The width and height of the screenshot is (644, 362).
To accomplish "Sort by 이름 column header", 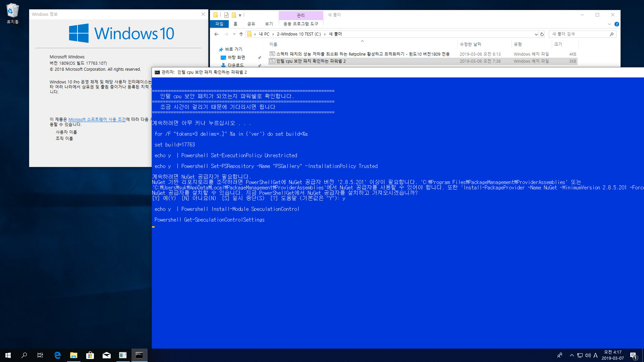I will pos(273,44).
